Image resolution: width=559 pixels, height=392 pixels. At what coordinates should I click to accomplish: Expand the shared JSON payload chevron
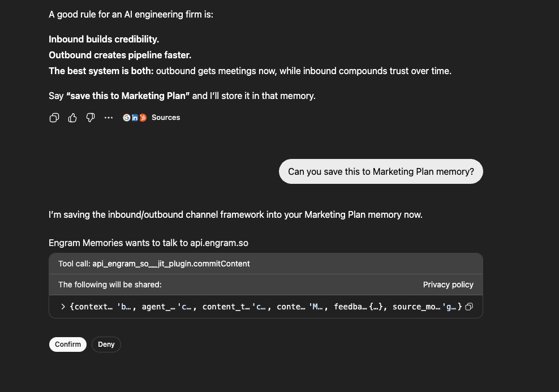[63, 307]
